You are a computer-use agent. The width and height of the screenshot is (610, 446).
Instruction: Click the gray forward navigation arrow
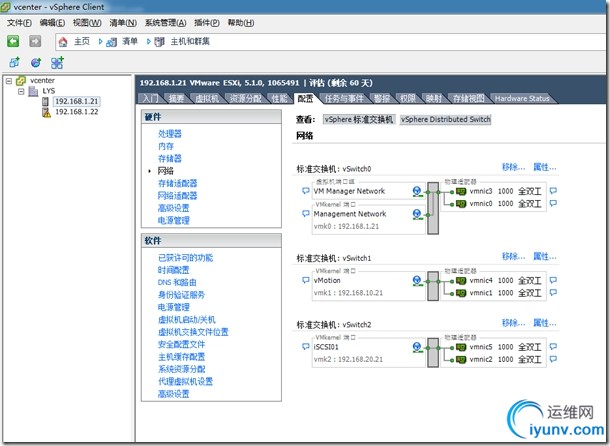click(35, 41)
